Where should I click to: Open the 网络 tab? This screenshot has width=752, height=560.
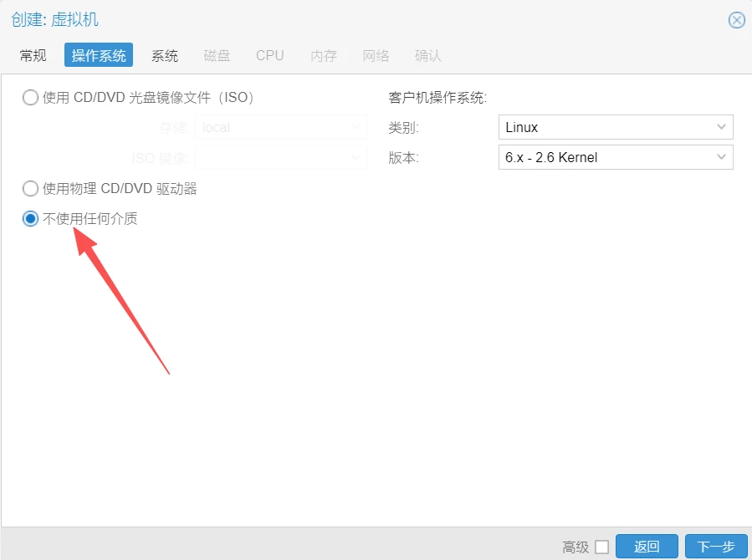pyautogui.click(x=376, y=56)
